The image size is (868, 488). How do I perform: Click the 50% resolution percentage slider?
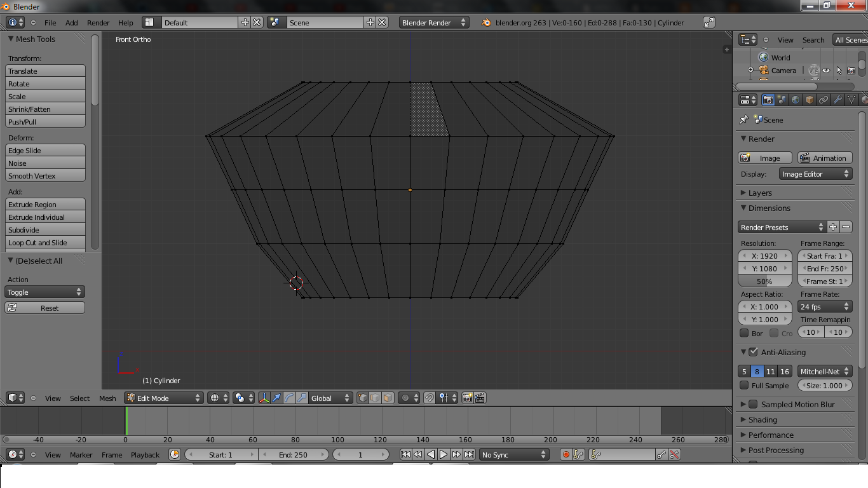coord(765,281)
